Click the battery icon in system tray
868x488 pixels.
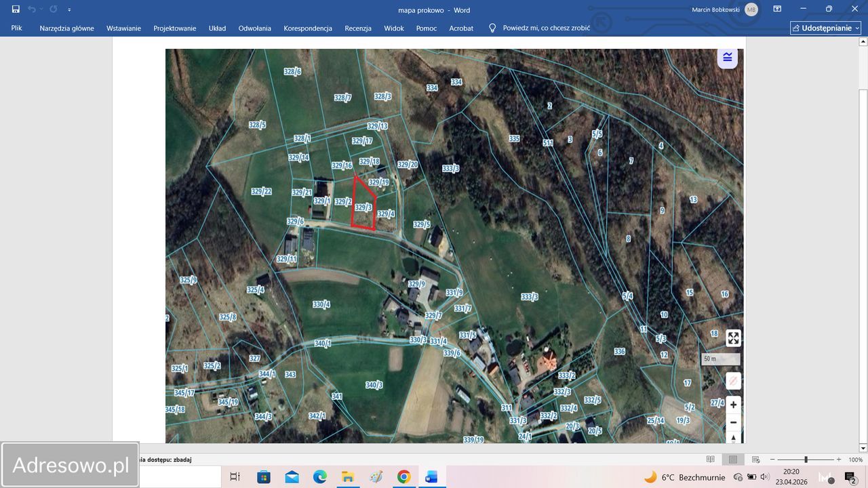(x=752, y=477)
